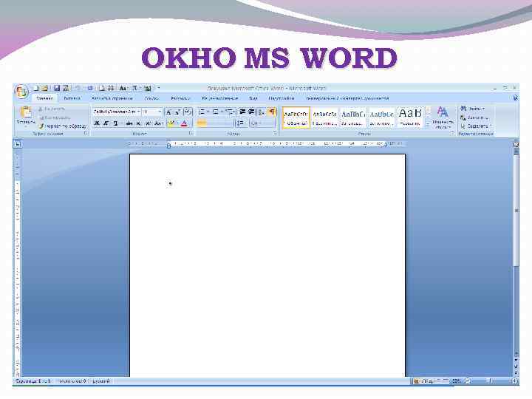532x399 pixels.
Task: Click language indicator in status bar
Action: point(101,381)
